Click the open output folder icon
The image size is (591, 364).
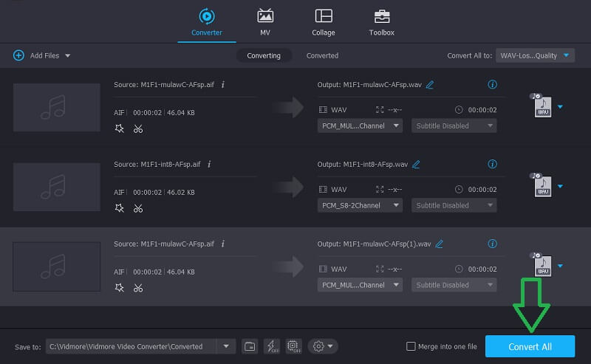[x=250, y=346]
